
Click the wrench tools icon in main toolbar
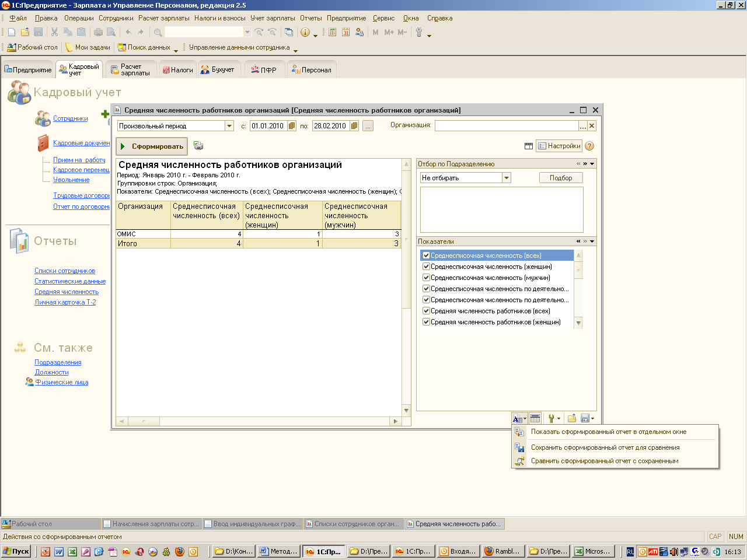click(x=419, y=32)
